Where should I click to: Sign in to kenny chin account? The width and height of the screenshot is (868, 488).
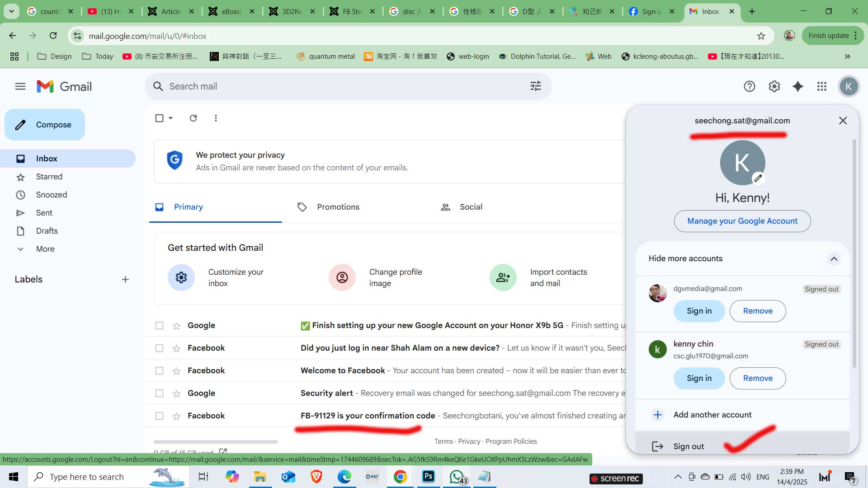point(699,378)
